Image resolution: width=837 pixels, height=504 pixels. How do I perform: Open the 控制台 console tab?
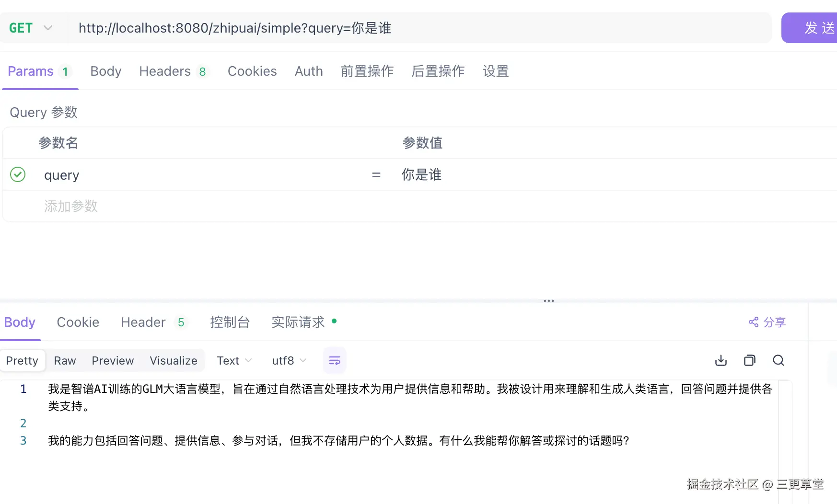(230, 322)
